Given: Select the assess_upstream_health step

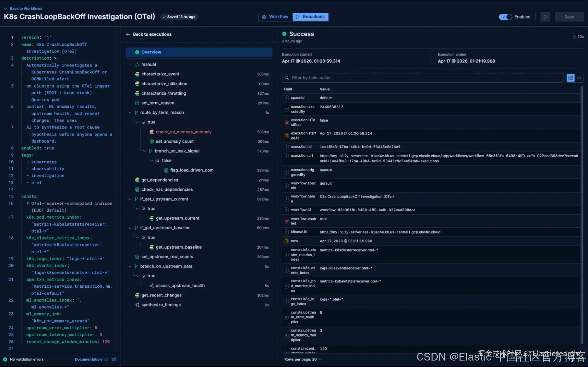Looking at the screenshot, I should point(180,286).
